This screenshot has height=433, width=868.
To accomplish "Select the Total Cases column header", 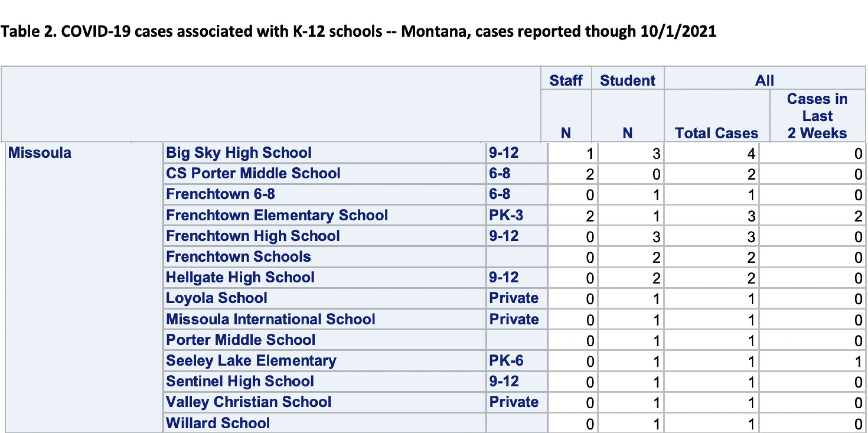I will pyautogui.click(x=716, y=133).
